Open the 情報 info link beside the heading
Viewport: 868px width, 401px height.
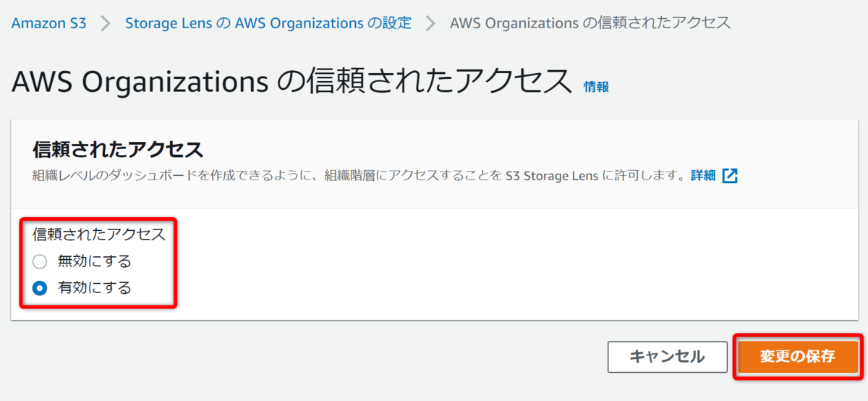pos(596,87)
